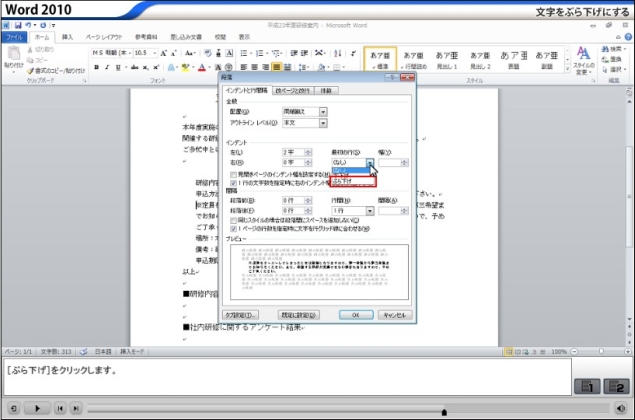Image resolution: width=635 pixels, height=420 pixels.
Task: Click the layout 2 button beside instructions
Action: click(x=616, y=386)
